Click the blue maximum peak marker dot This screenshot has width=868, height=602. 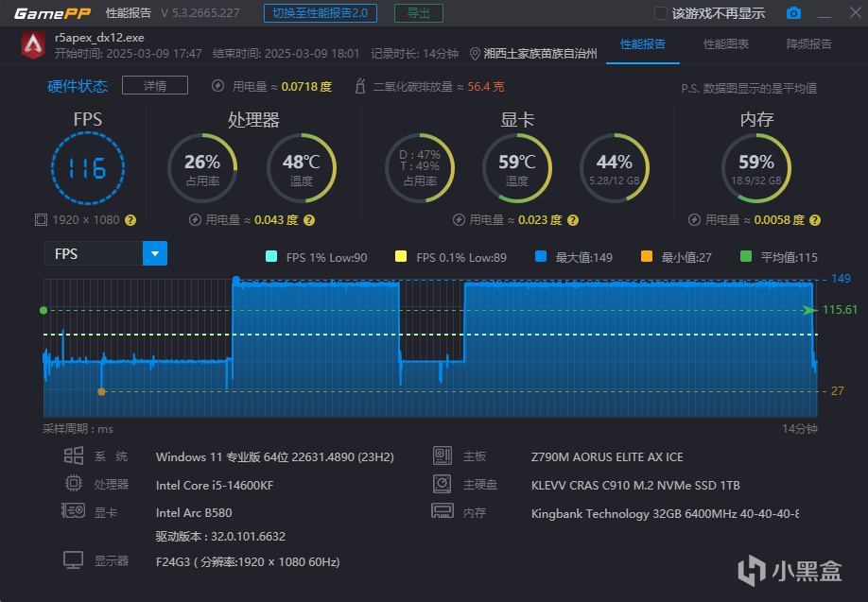(236, 280)
